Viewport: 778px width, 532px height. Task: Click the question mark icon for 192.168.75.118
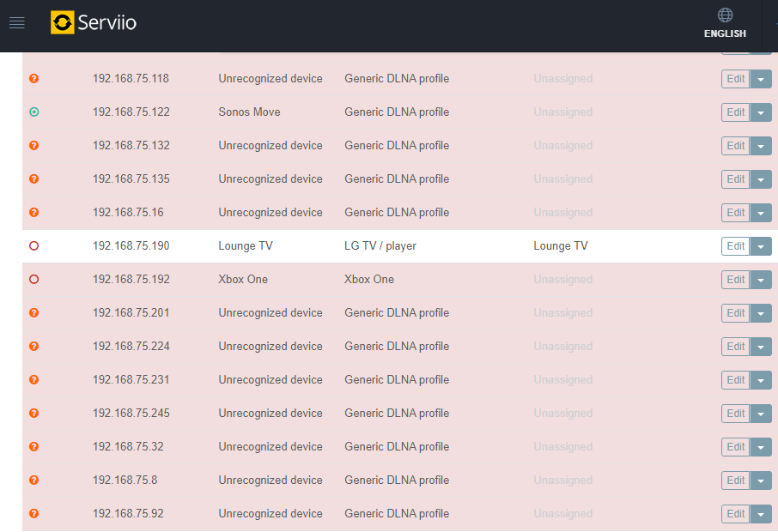[33, 78]
